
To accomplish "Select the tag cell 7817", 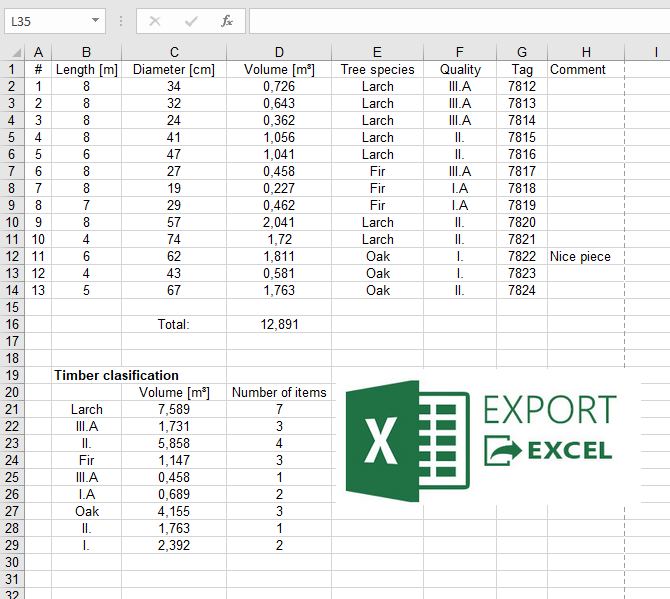I will (x=522, y=171).
